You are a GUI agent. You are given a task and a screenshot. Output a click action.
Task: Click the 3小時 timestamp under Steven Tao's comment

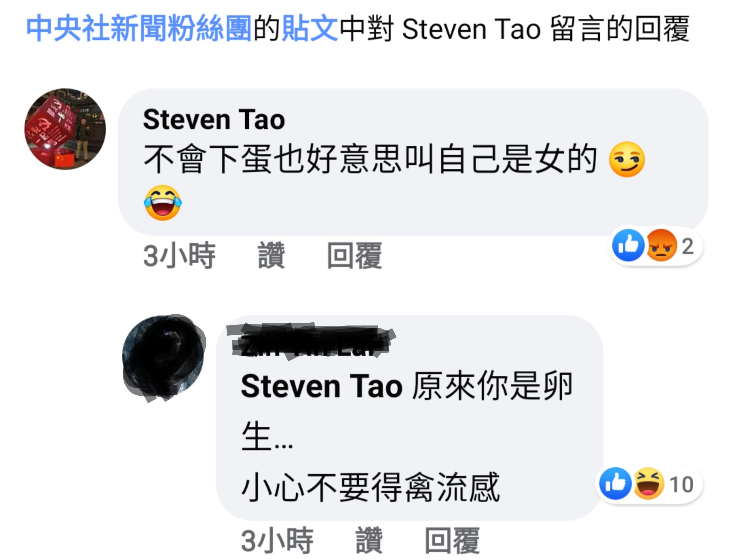(x=179, y=256)
